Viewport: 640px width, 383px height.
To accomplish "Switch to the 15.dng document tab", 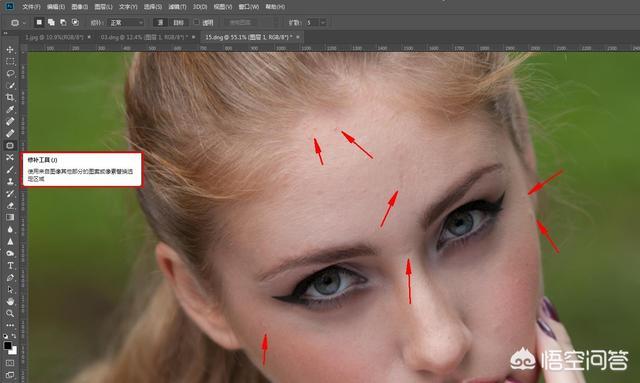I will [x=249, y=37].
